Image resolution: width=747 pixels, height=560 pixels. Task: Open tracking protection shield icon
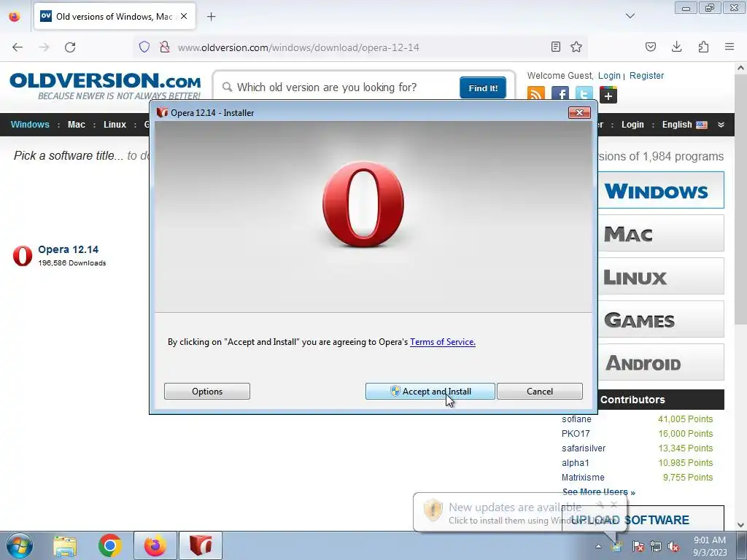144,47
